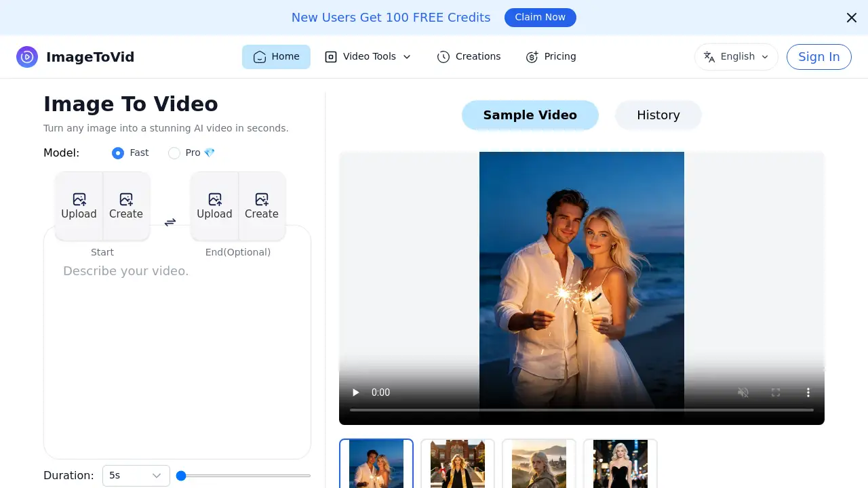Screen dimensions: 868x488
Task: Open the Pricing page
Action: pos(551,57)
